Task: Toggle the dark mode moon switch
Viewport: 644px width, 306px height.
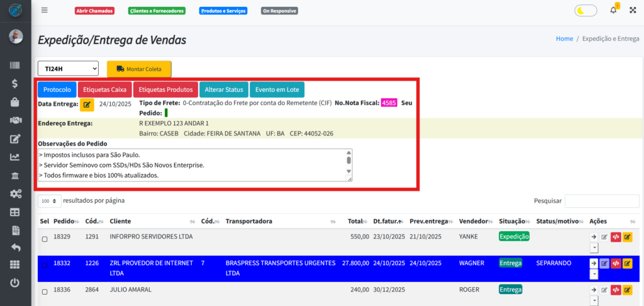Action: pos(586,11)
